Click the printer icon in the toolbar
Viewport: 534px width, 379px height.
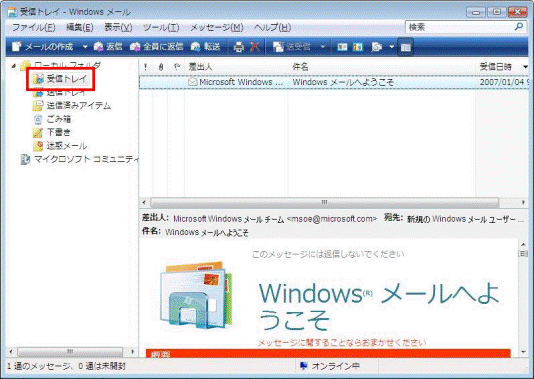pyautogui.click(x=239, y=47)
